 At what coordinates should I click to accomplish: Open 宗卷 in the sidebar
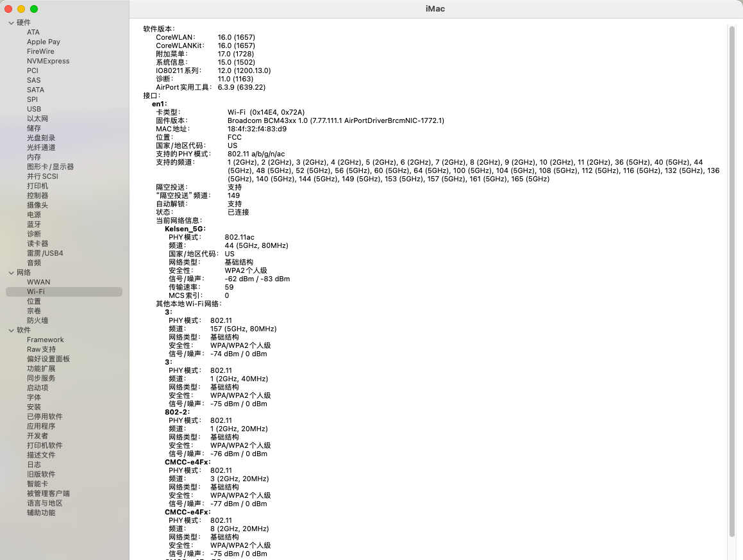click(x=34, y=311)
